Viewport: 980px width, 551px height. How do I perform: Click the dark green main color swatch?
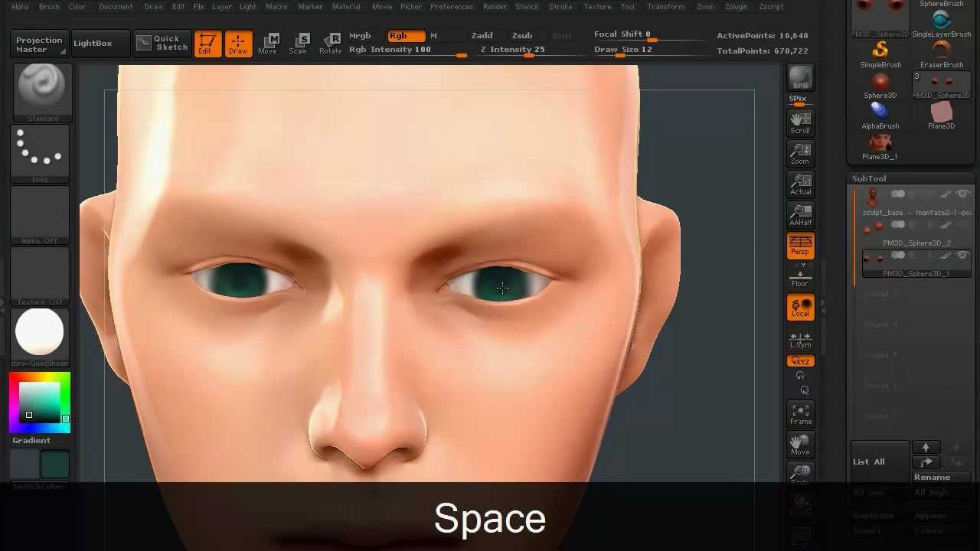point(54,465)
